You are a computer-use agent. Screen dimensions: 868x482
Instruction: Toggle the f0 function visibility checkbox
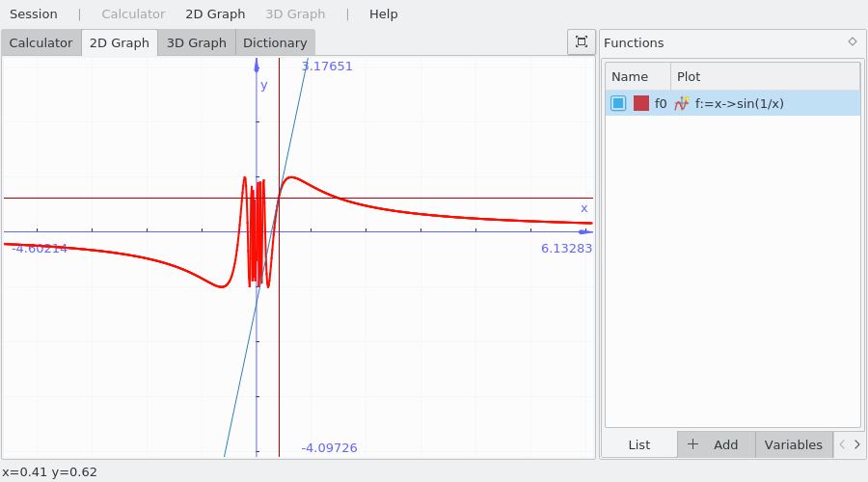618,103
